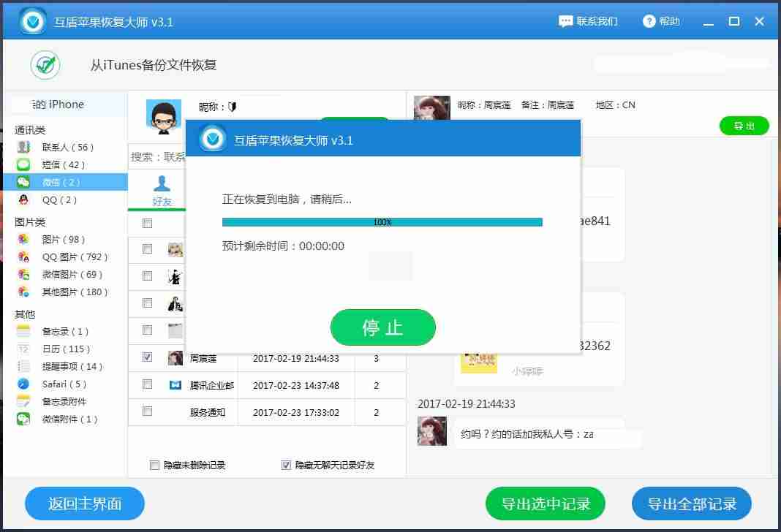Check the 服务通知 row checkbox
This screenshot has height=532, width=781.
(x=147, y=411)
